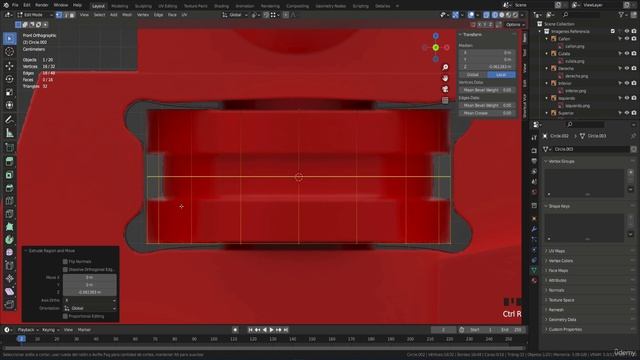
Task: Select the Cursor tool in toolbar
Action: 9,52
